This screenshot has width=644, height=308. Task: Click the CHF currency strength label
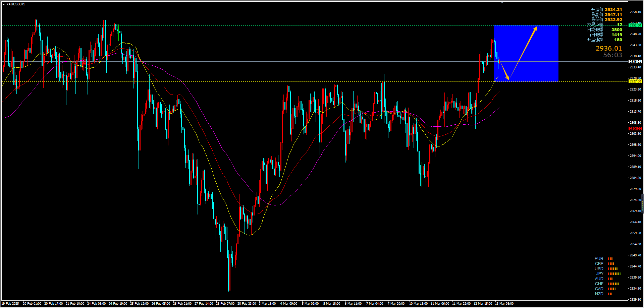pyautogui.click(x=599, y=284)
